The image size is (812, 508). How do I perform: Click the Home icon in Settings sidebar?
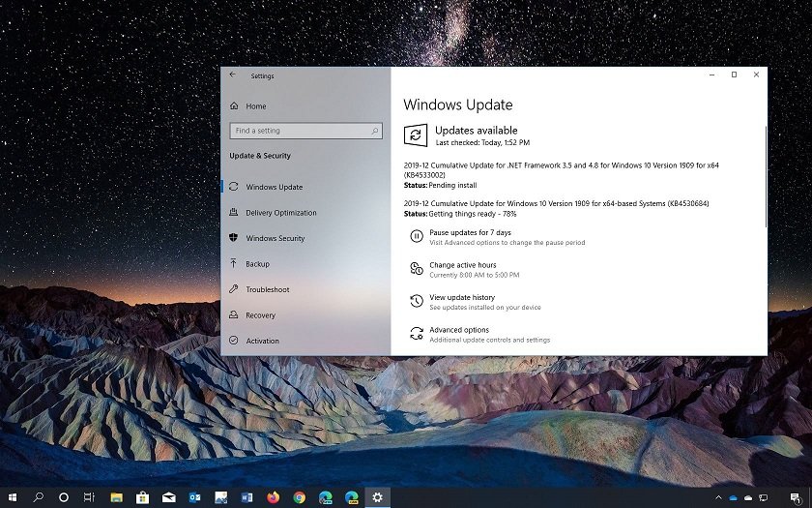pyautogui.click(x=234, y=105)
